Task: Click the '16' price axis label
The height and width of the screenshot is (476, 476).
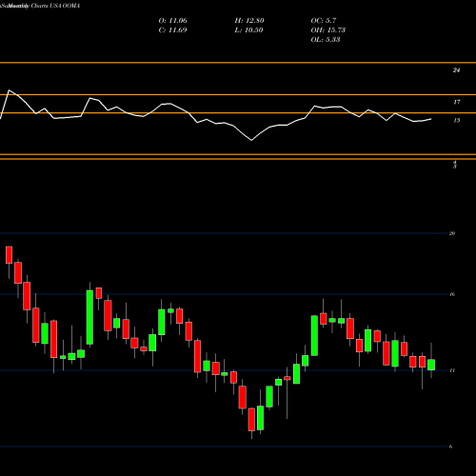Action: pyautogui.click(x=452, y=294)
